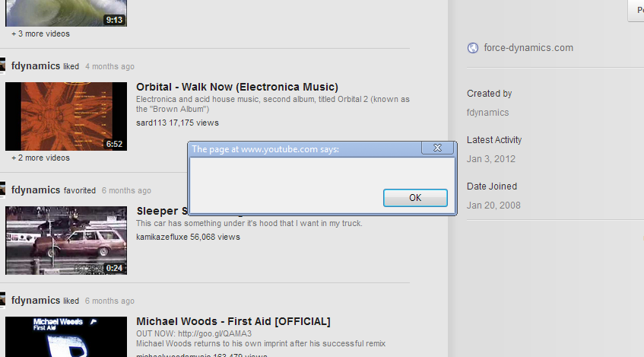Image resolution: width=644 pixels, height=357 pixels.
Task: Open the force-dynamics.com website link
Action: click(528, 48)
